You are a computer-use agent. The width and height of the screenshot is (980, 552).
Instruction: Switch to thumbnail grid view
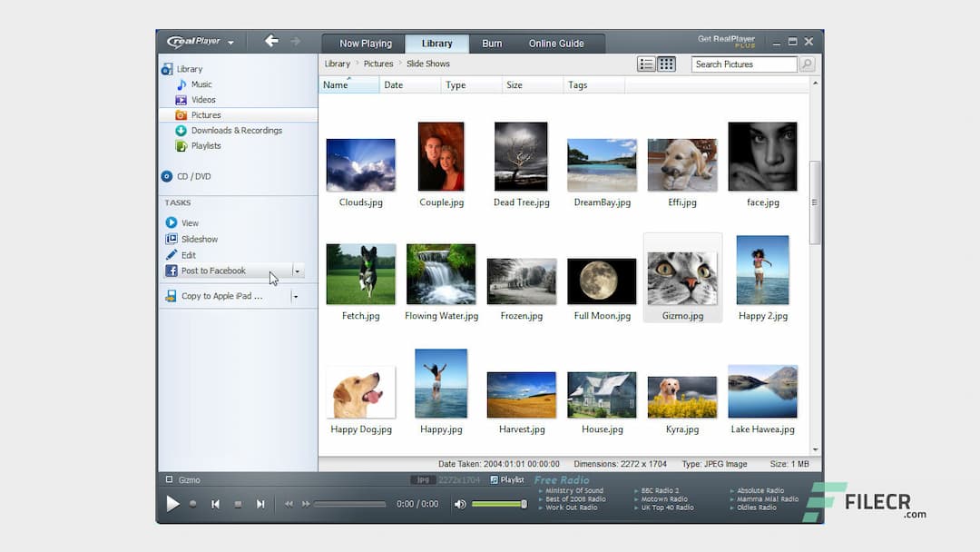(668, 64)
